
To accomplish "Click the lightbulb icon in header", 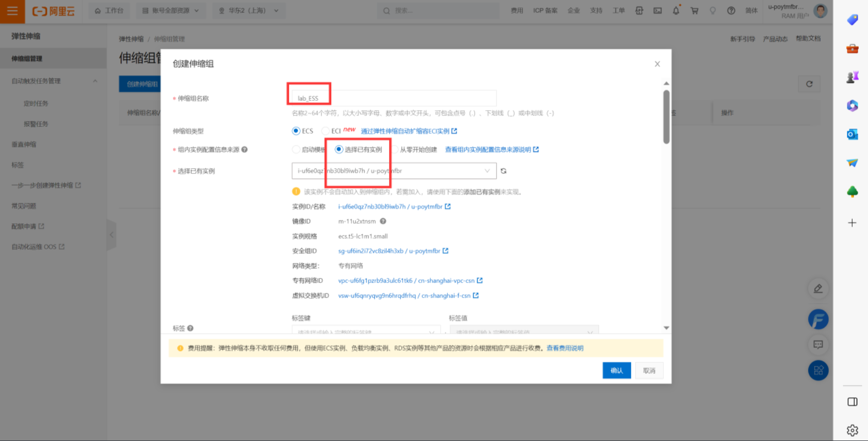I will pos(713,11).
